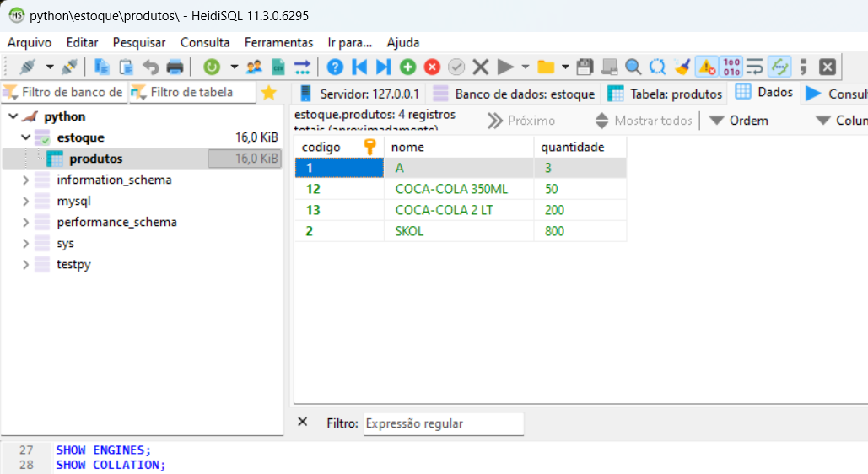Toggle the binary 100/010 BLOB HEX icon

click(731, 67)
